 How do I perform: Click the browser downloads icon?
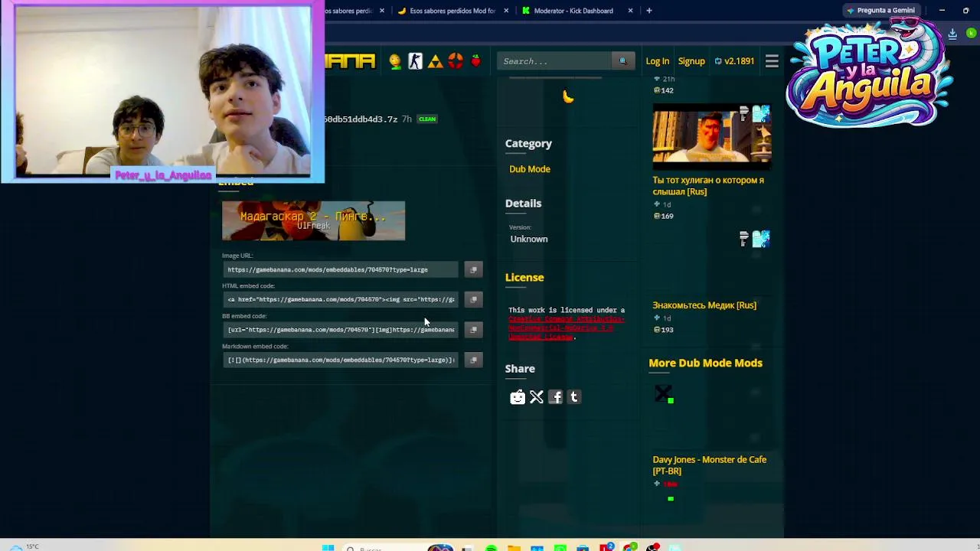[x=952, y=34]
